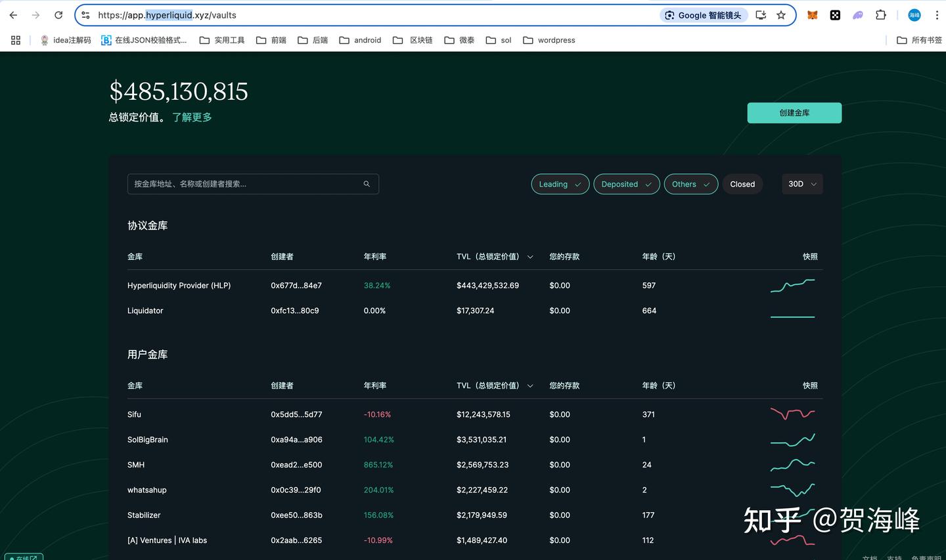946x560 pixels.
Task: Open the Extensions puzzle menu
Action: [x=881, y=15]
